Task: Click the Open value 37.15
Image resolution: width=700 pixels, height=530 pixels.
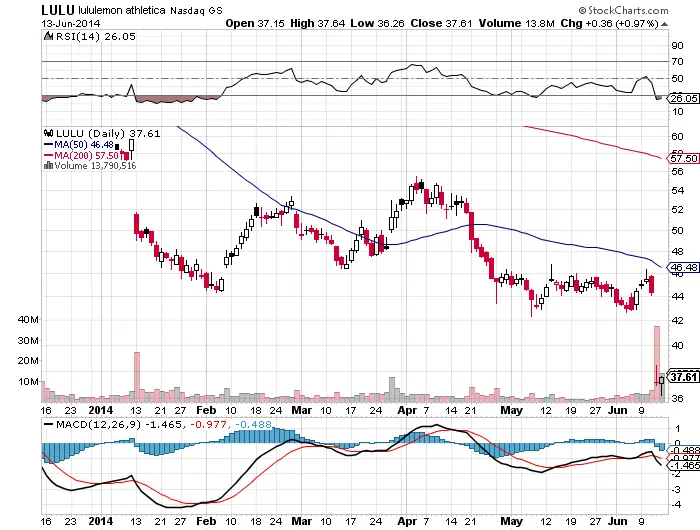Action: [271, 24]
